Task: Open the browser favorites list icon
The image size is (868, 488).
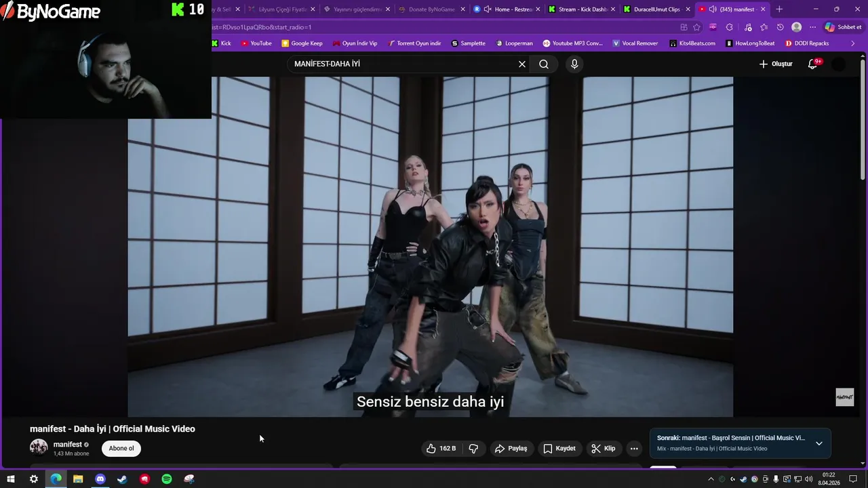Action: [764, 27]
